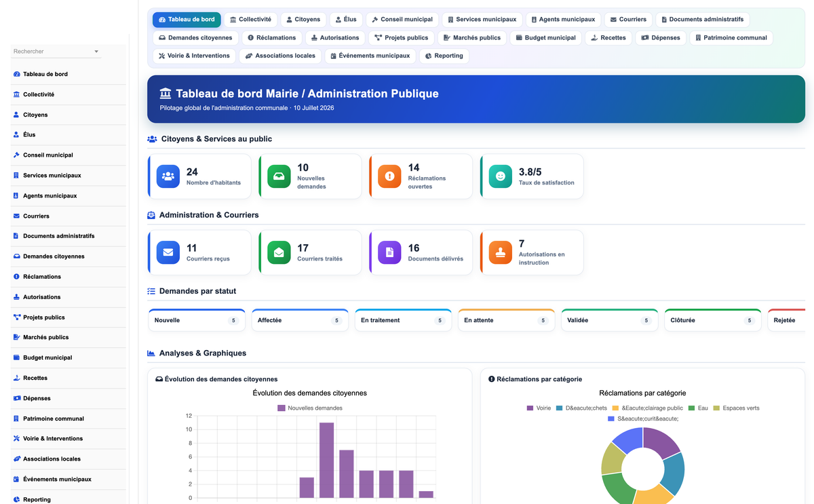Click the calendar icon beside sidebar Événements municipaux
814x504 pixels.
pos(16,480)
